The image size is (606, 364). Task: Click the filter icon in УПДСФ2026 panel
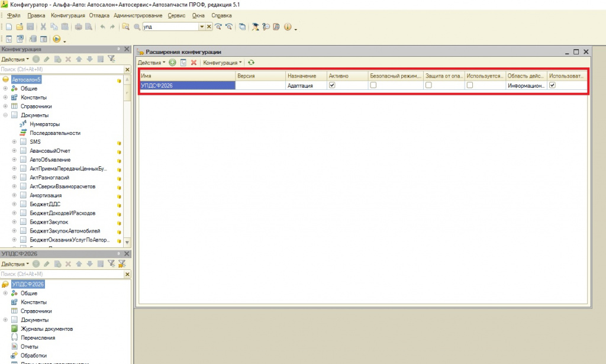(x=111, y=264)
